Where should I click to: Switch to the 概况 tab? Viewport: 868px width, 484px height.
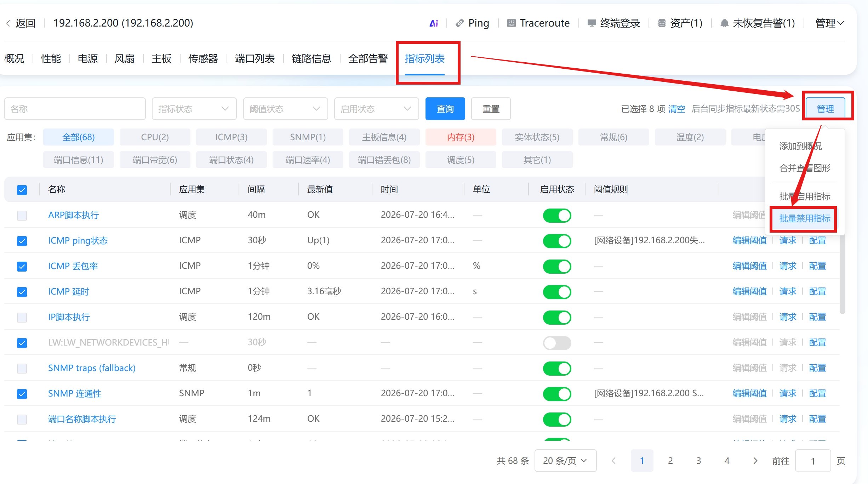14,58
